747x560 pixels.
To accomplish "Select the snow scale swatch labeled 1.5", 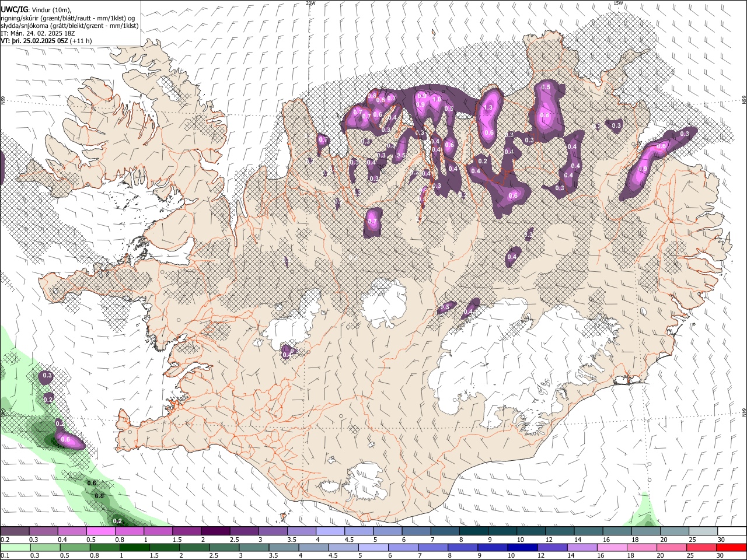I will click(186, 531).
